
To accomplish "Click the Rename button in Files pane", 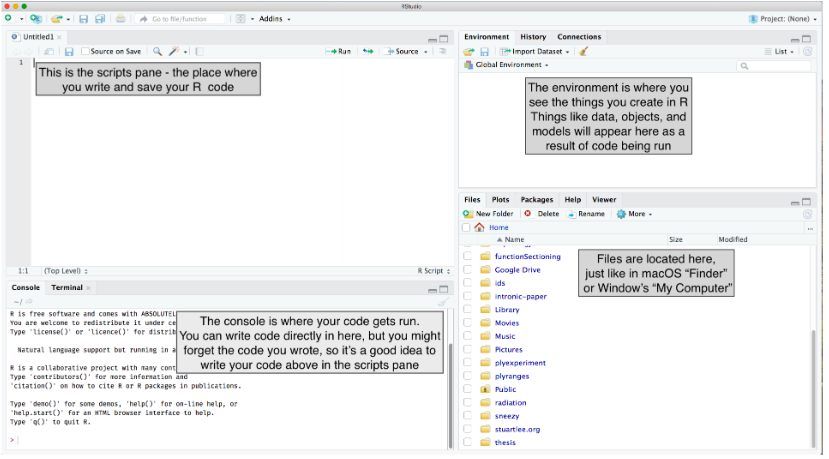I will pyautogui.click(x=586, y=214).
